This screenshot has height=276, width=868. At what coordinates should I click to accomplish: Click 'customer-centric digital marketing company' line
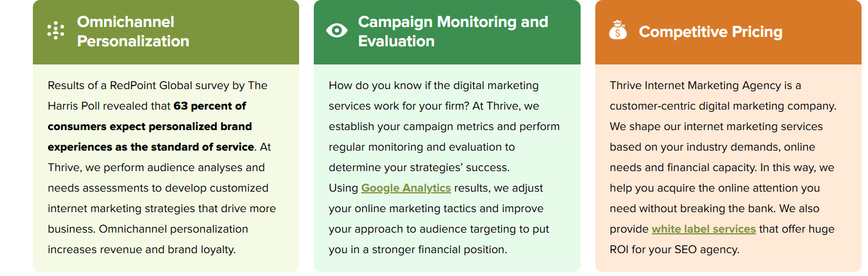(x=723, y=106)
